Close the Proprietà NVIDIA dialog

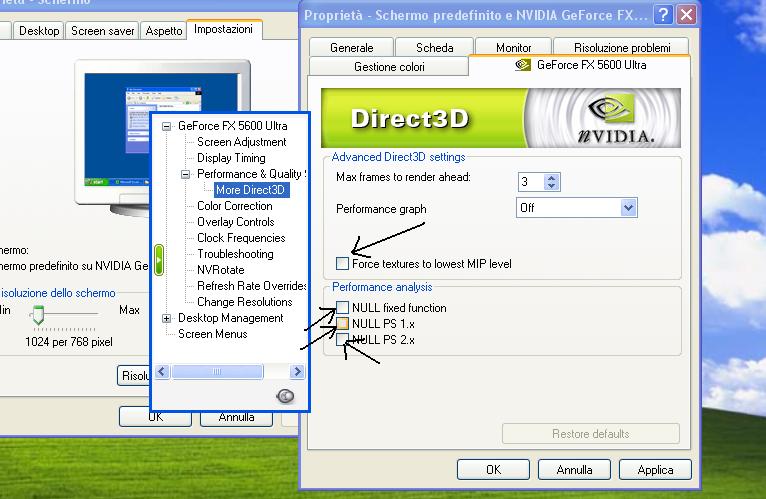(686, 15)
